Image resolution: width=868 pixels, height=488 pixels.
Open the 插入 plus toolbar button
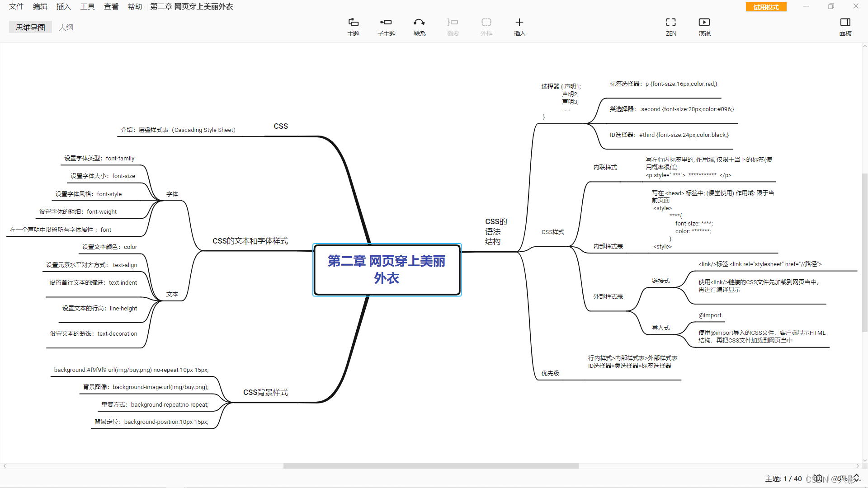(x=519, y=27)
